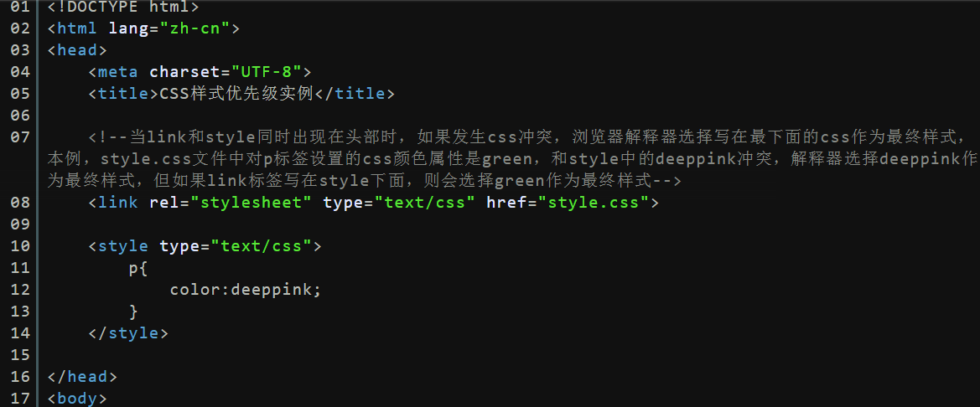
Task: Click the closing brace on line 13
Action: click(133, 311)
